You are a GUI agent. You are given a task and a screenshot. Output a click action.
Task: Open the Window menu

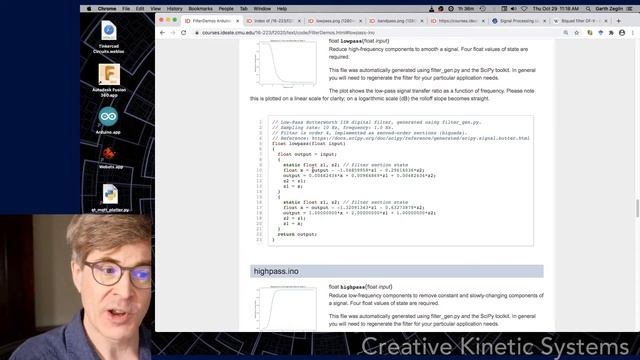click(262, 9)
